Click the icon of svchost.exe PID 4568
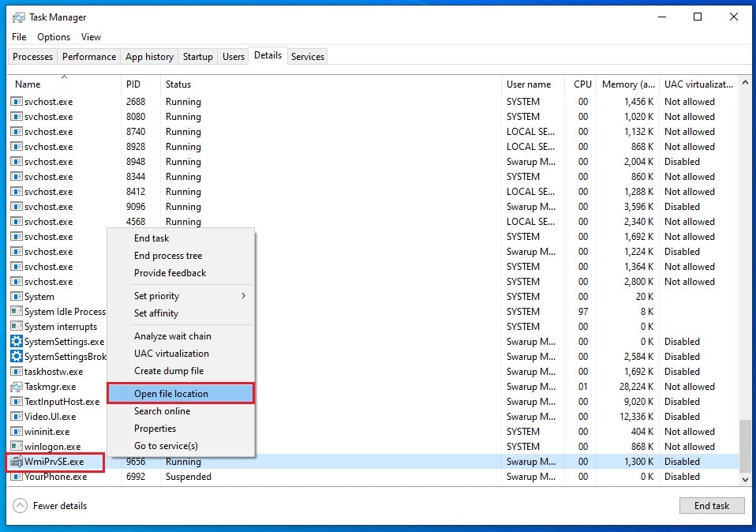The width and height of the screenshot is (756, 532). pyautogui.click(x=17, y=221)
